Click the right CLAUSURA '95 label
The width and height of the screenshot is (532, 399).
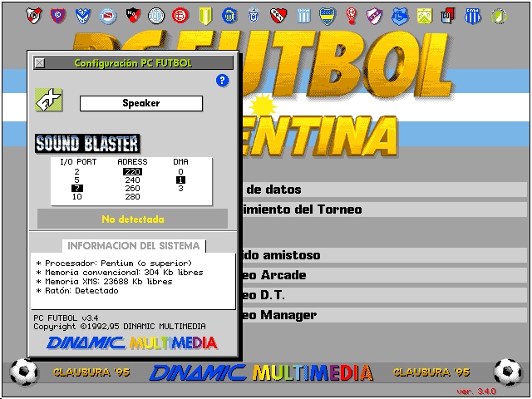tap(431, 372)
